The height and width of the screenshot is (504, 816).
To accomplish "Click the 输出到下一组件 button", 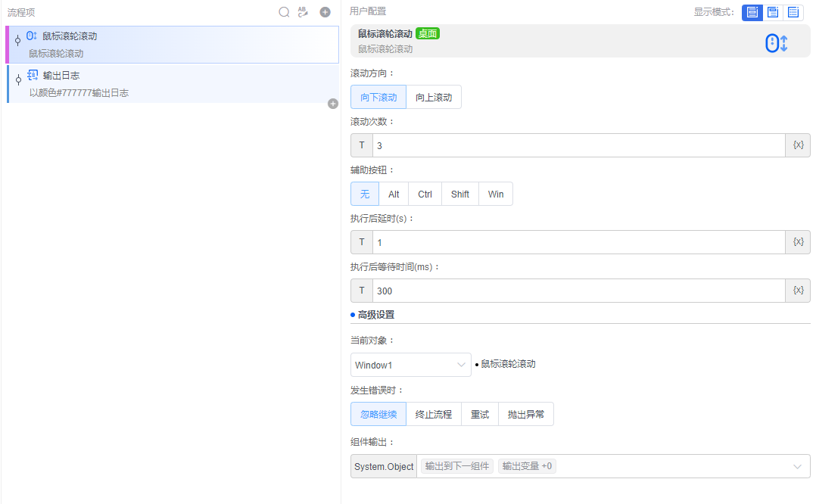I will (x=456, y=466).
